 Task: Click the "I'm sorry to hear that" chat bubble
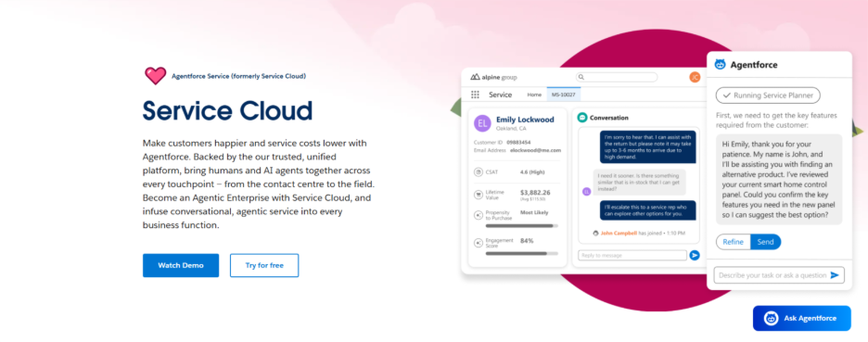(647, 146)
